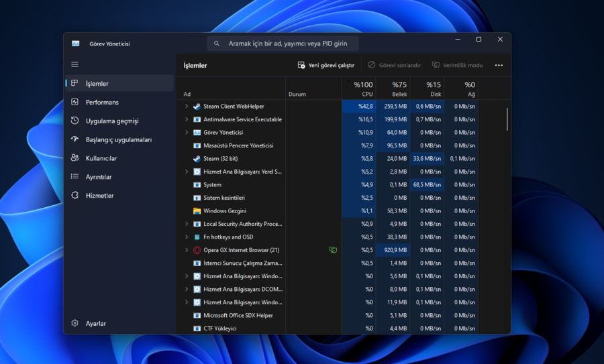
Task: Click the System process icon
Action: [197, 185]
